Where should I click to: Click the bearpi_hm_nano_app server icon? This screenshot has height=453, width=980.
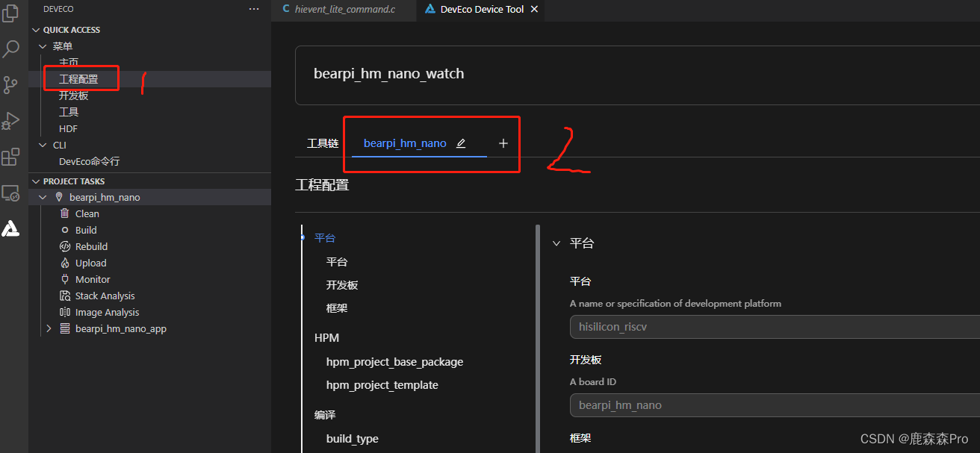tap(65, 328)
